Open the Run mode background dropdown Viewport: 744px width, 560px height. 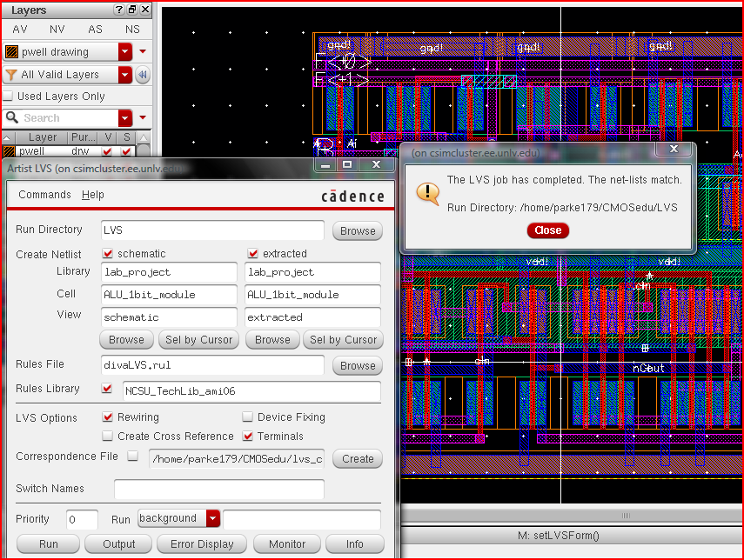click(213, 518)
